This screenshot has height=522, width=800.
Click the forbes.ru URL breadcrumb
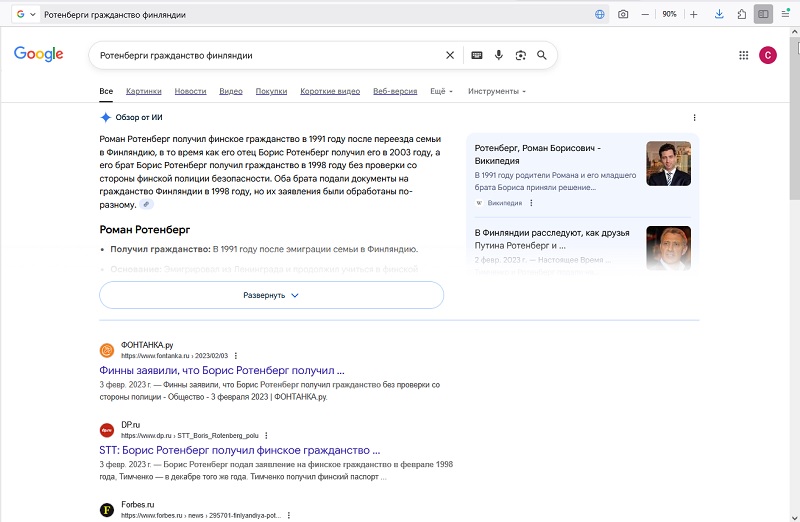click(x=201, y=515)
